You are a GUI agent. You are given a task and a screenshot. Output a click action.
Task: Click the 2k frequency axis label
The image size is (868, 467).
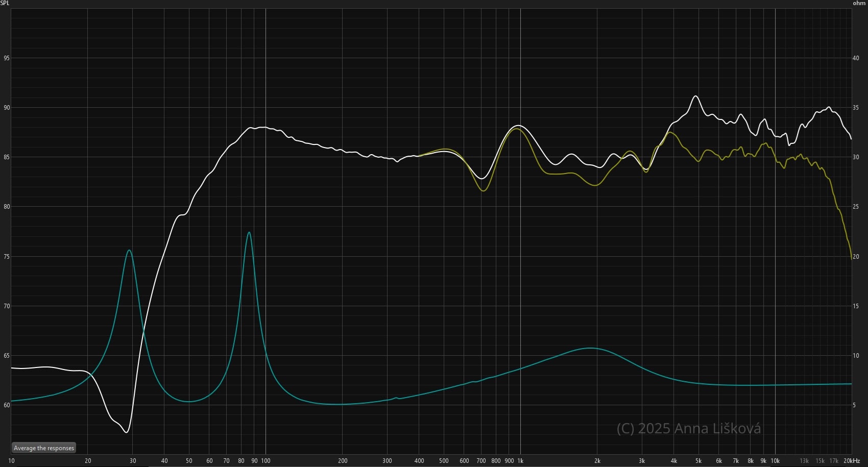(x=597, y=461)
